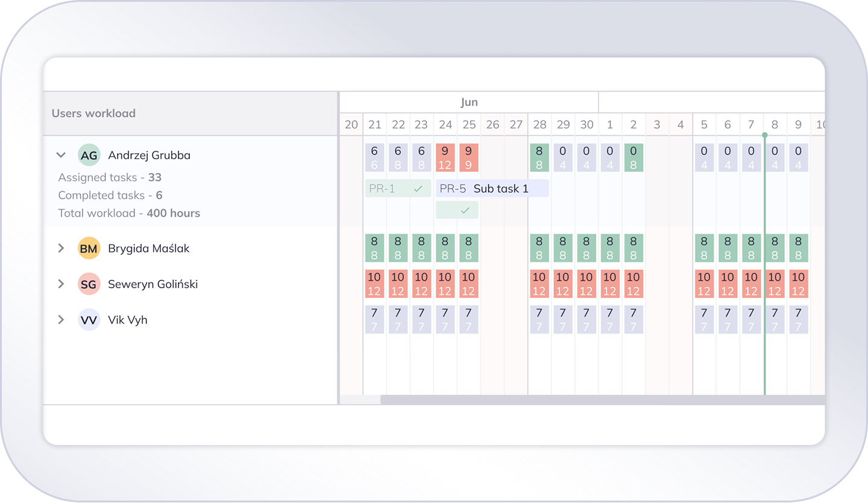Click Andrzej's green workload cell on day 28

pos(539,158)
